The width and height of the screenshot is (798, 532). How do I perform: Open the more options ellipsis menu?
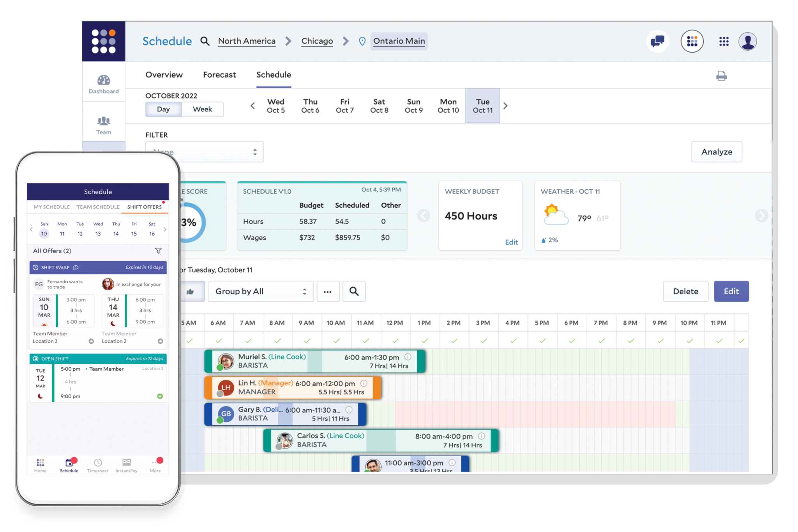pyautogui.click(x=328, y=291)
